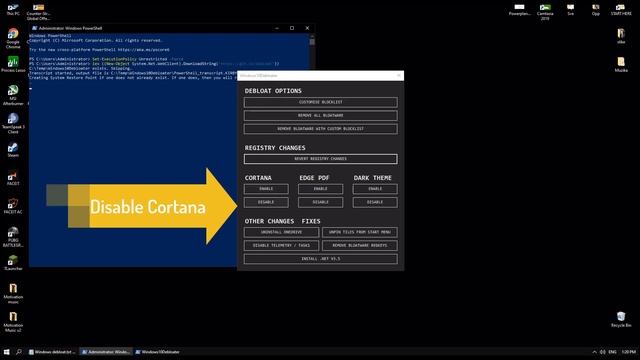This screenshot has width=640, height=360.
Task: Open the taskbar clock
Action: pos(629,352)
